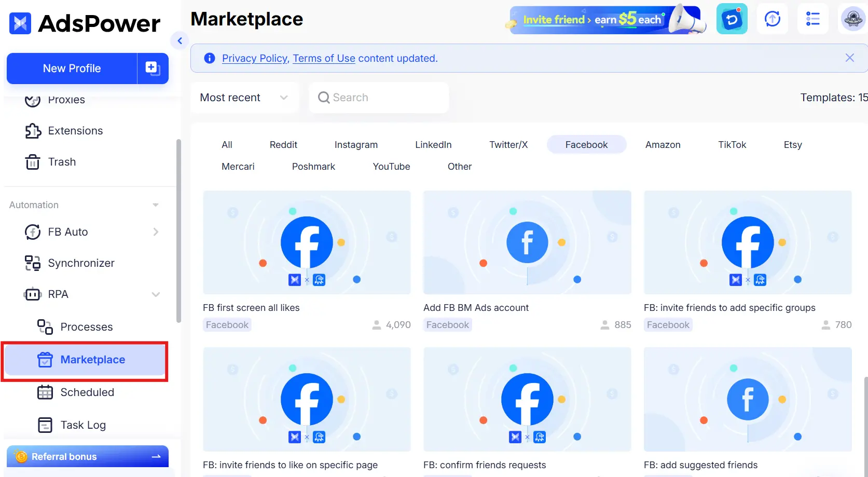This screenshot has height=477, width=868.
Task: Select the LinkedIn category tab
Action: point(433,145)
